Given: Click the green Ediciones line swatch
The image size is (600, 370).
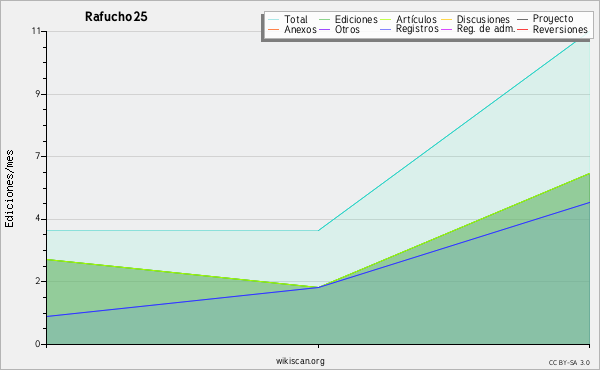Looking at the screenshot, I should pos(324,20).
